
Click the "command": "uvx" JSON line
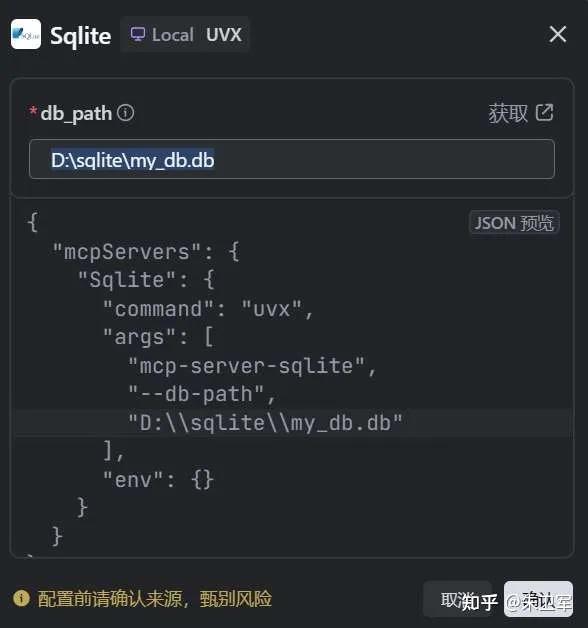point(207,309)
